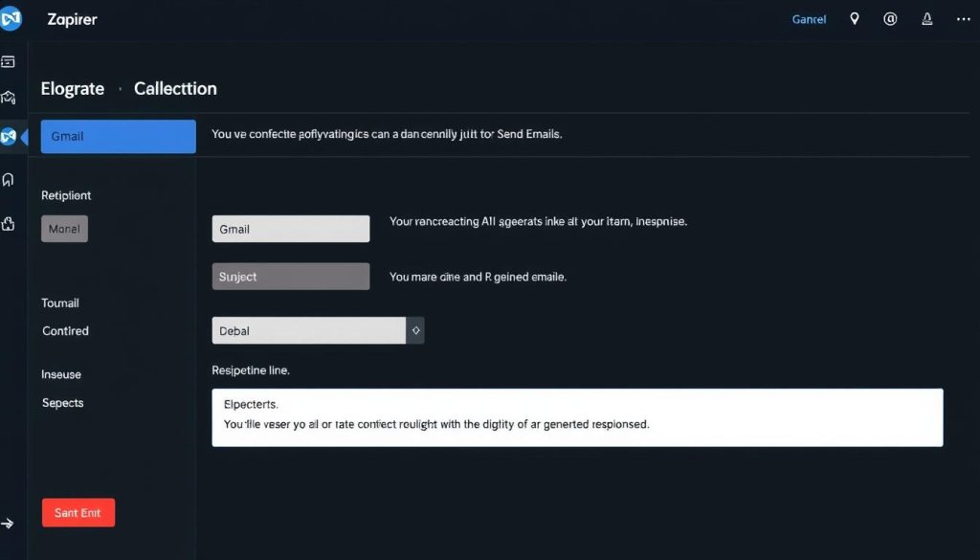Select the highlighted blue sidebar app icon
Viewport: 980px width, 560px height.
[x=10, y=136]
